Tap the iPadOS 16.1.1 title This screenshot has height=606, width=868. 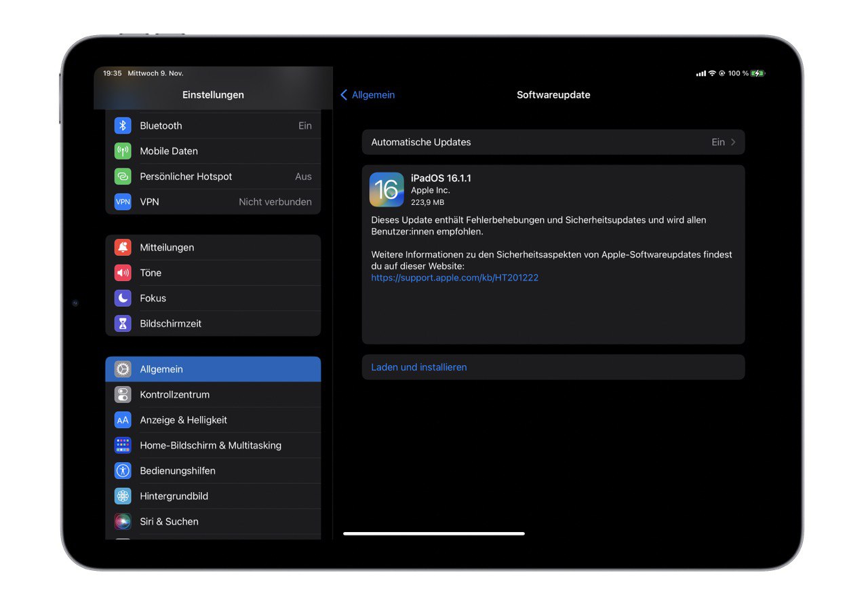point(441,178)
